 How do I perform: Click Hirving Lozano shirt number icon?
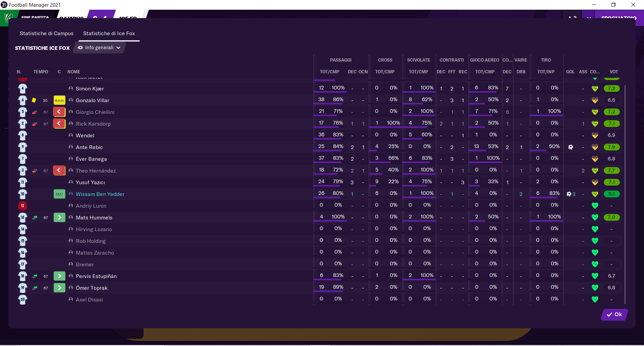(x=22, y=229)
